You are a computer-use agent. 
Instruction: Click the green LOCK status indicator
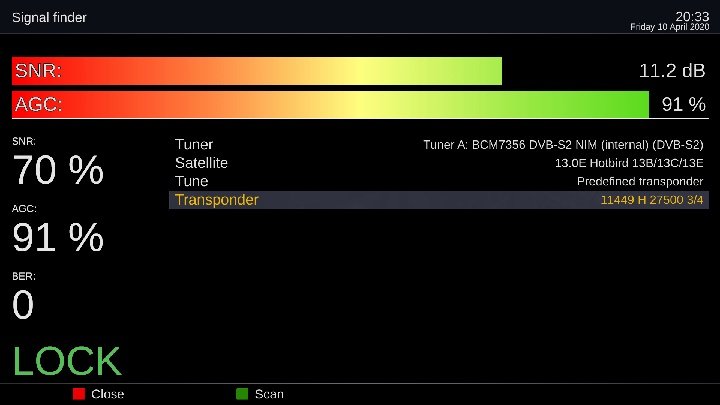tap(66, 362)
